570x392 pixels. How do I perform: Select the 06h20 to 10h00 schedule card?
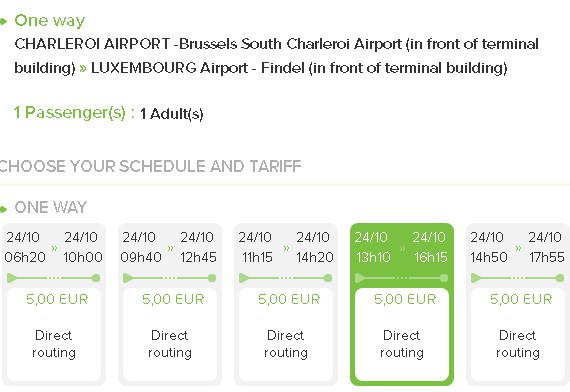click(x=54, y=304)
